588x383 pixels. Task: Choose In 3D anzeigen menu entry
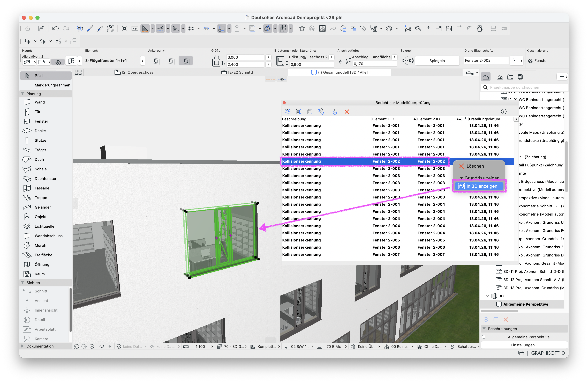pyautogui.click(x=479, y=186)
